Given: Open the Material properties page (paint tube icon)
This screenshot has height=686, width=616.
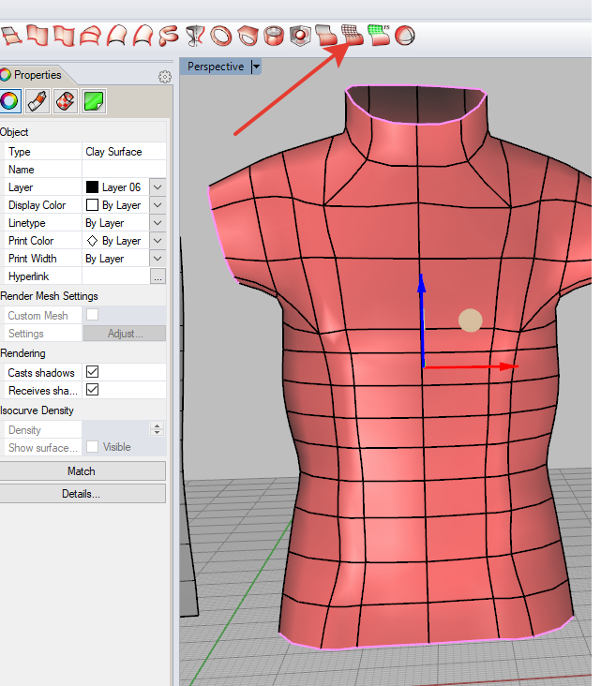Looking at the screenshot, I should (38, 100).
